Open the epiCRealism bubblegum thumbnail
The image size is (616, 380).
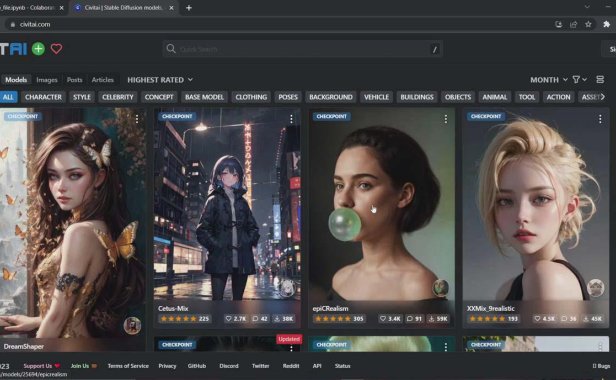tap(381, 204)
